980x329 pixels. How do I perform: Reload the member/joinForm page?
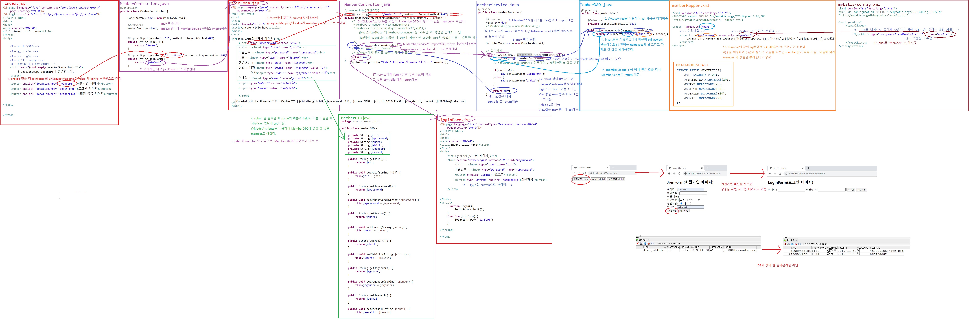pyautogui.click(x=679, y=173)
